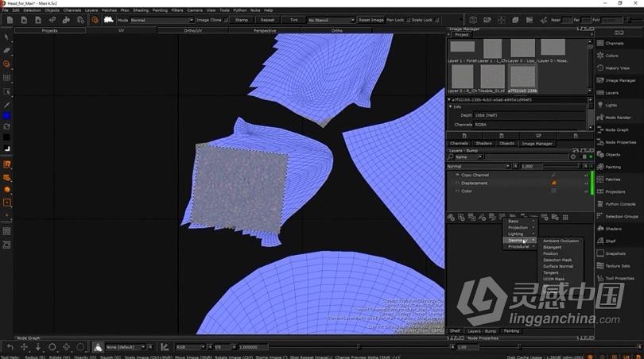
Task: Select the black background color swatch
Action: [x=6, y=137]
